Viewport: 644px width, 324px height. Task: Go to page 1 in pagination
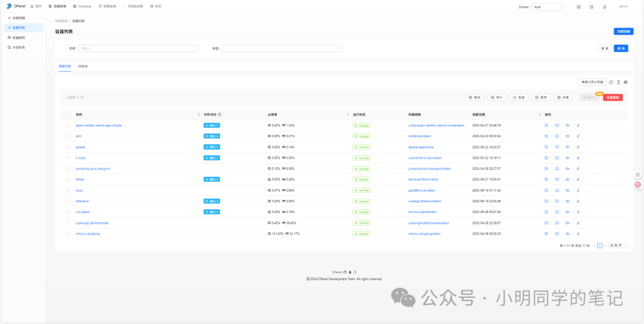click(x=600, y=245)
